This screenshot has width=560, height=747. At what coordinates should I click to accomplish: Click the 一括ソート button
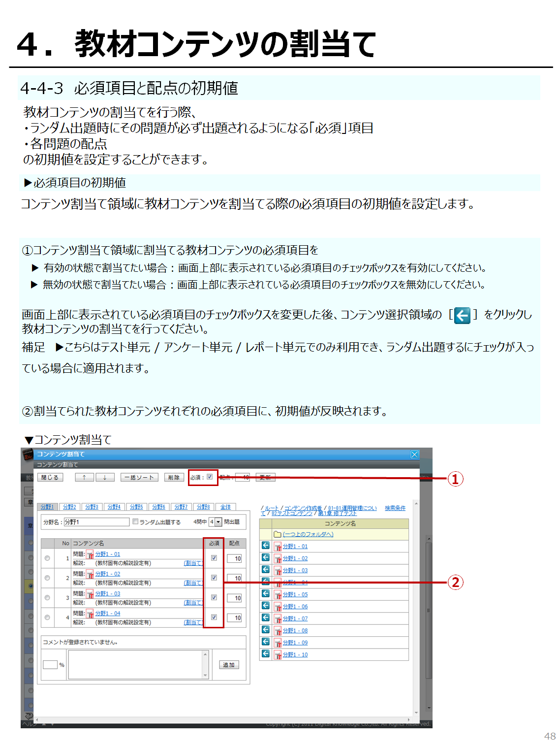pyautogui.click(x=139, y=477)
